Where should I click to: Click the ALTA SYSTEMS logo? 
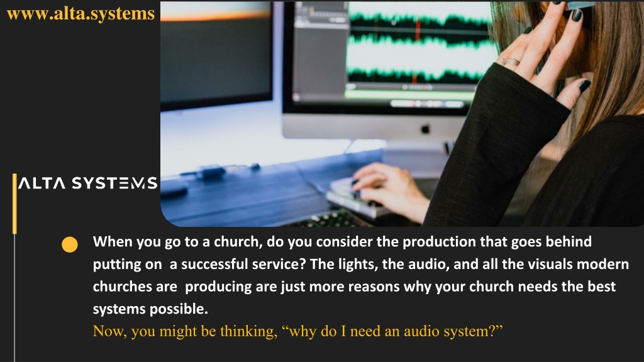coord(88,183)
